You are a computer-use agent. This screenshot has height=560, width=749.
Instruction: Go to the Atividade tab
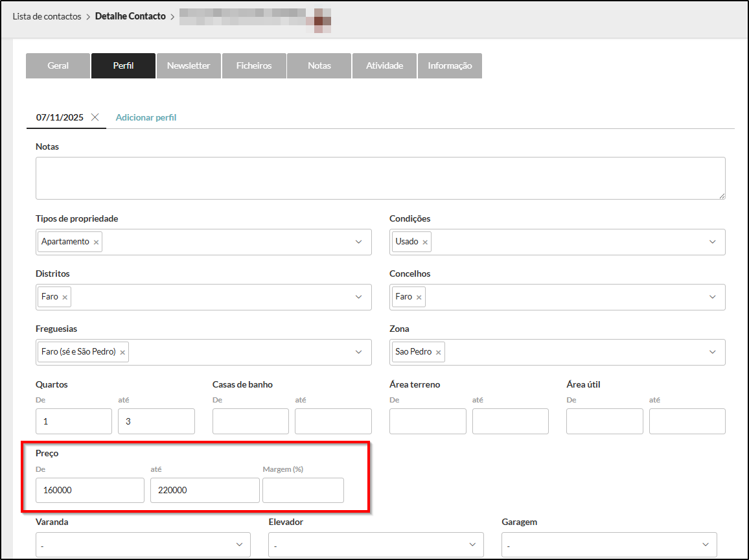[384, 65]
